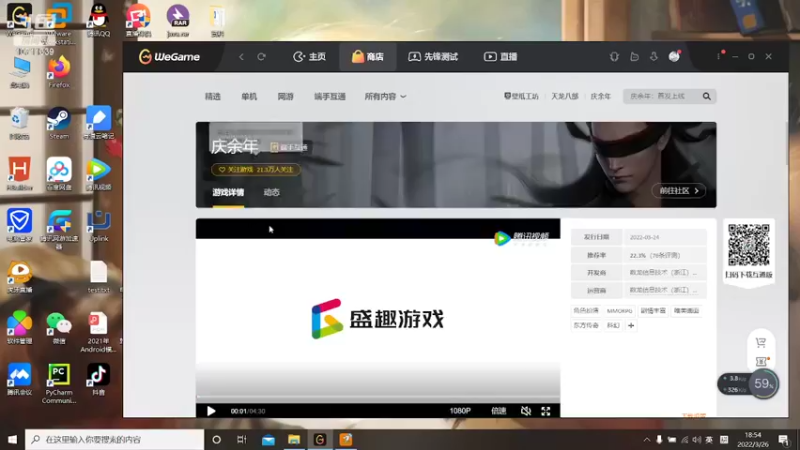Click the 关注游戏 follow button
The height and width of the screenshot is (450, 800).
pos(256,169)
